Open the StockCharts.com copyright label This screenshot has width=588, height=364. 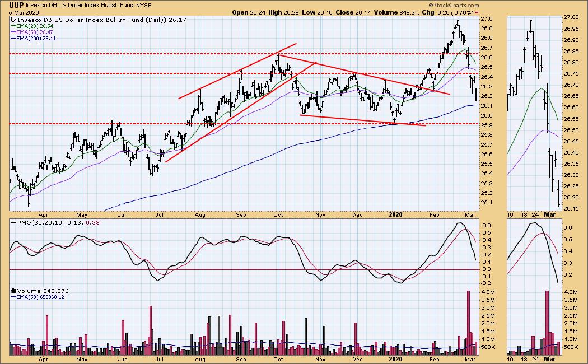(454, 5)
